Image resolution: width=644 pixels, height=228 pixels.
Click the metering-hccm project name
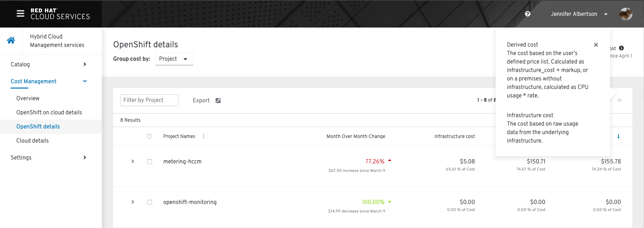[182, 162]
